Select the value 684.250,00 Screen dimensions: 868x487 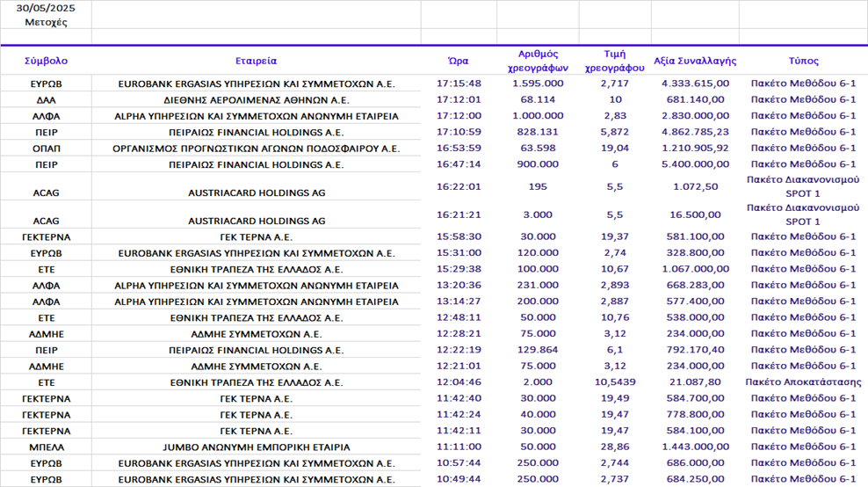(695, 479)
